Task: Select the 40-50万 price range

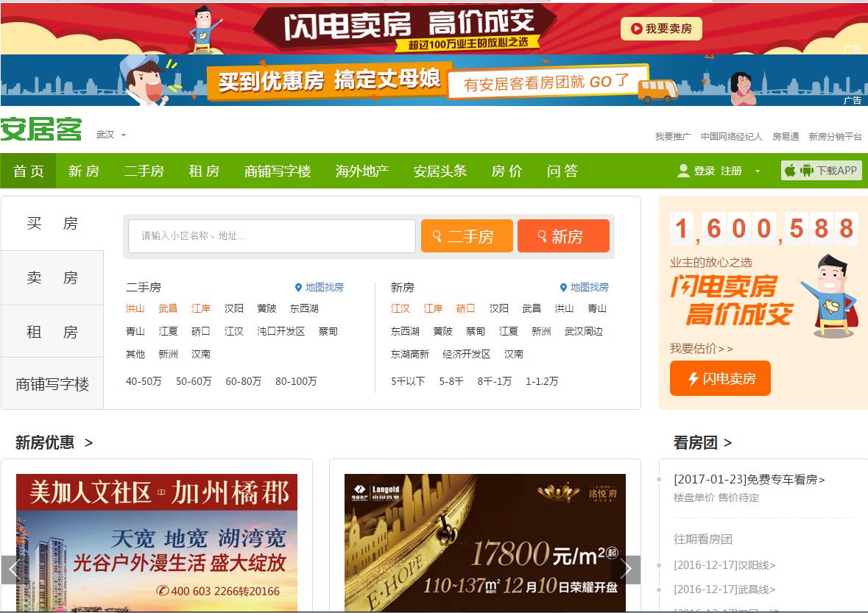Action: 144,381
